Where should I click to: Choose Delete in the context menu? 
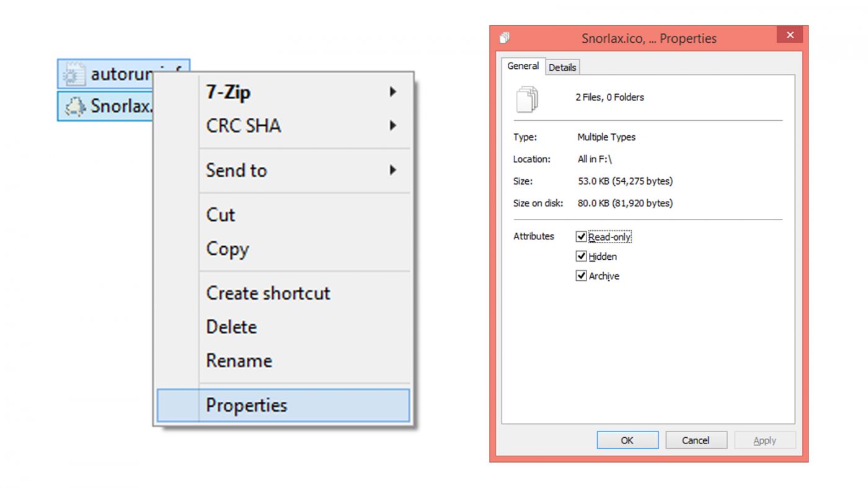pos(231,327)
